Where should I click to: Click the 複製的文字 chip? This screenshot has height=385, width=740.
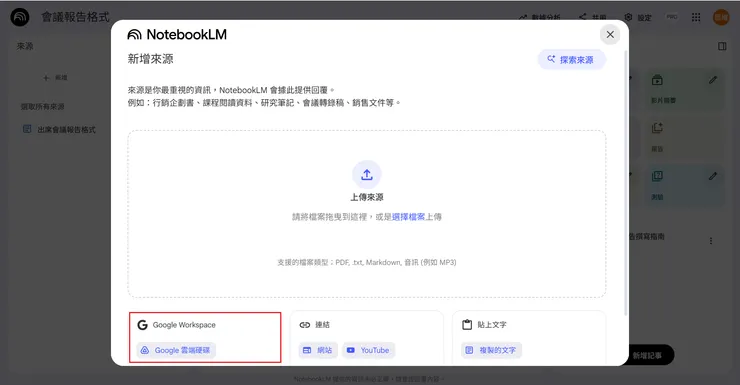pos(491,350)
